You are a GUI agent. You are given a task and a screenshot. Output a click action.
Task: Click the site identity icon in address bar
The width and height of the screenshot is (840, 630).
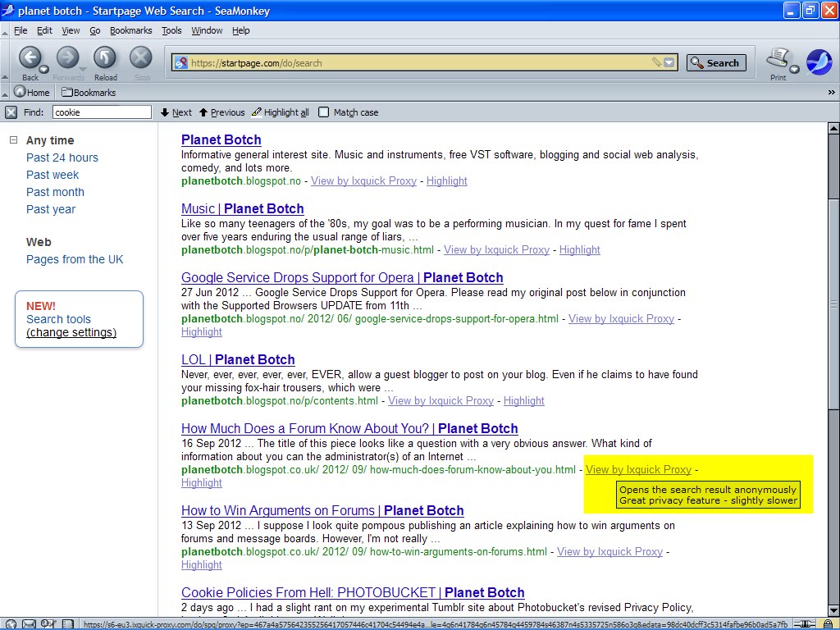pyautogui.click(x=181, y=62)
